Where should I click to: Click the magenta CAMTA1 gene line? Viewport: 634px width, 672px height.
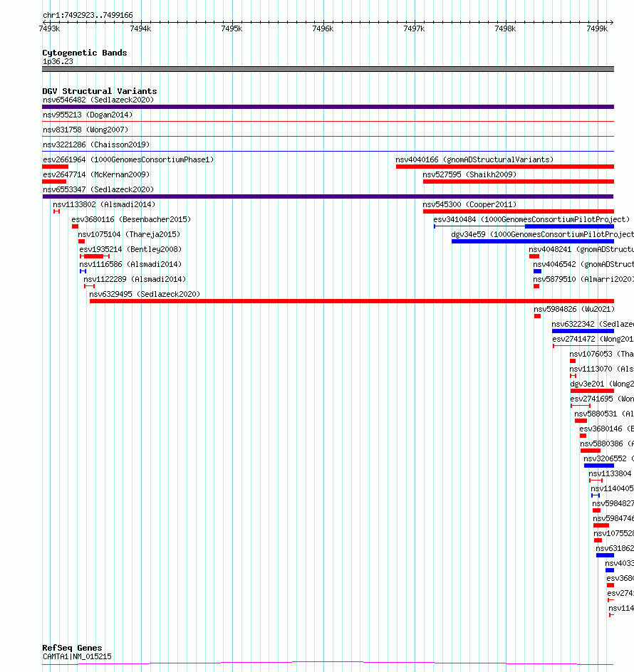click(328, 663)
